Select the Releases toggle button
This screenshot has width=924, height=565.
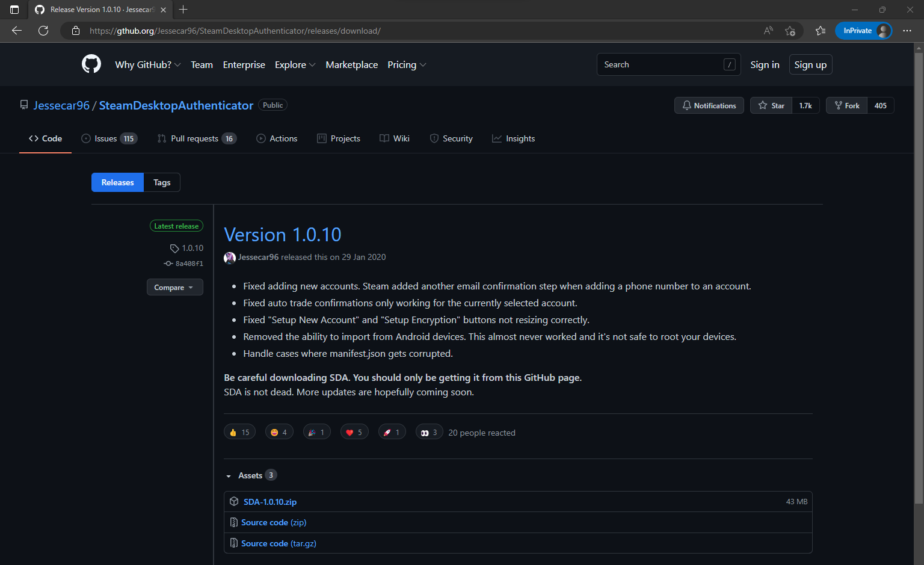117,182
